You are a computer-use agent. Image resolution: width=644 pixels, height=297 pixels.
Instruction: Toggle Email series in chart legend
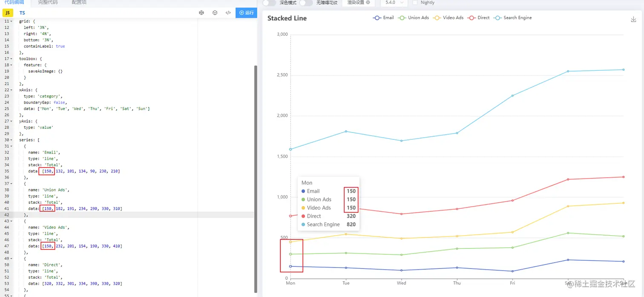(383, 18)
